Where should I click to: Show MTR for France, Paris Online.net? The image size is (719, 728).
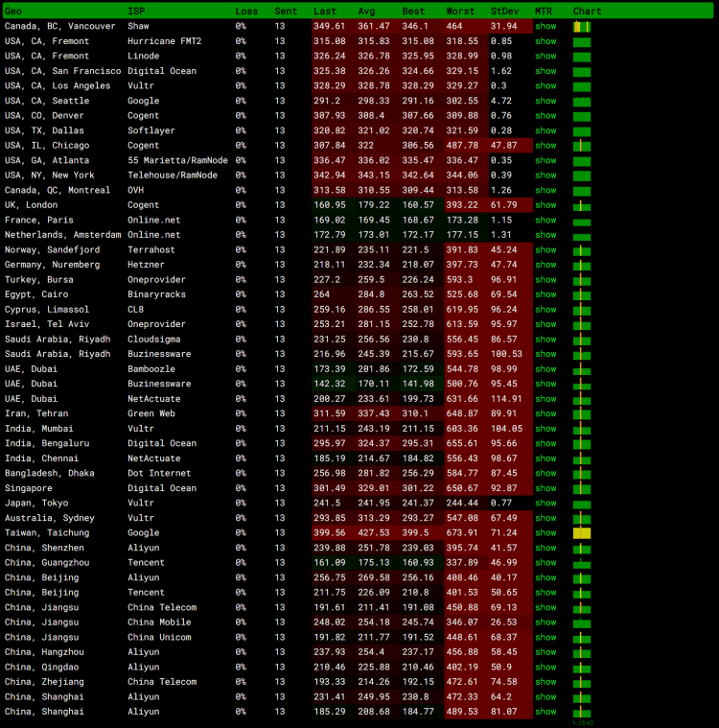point(545,220)
